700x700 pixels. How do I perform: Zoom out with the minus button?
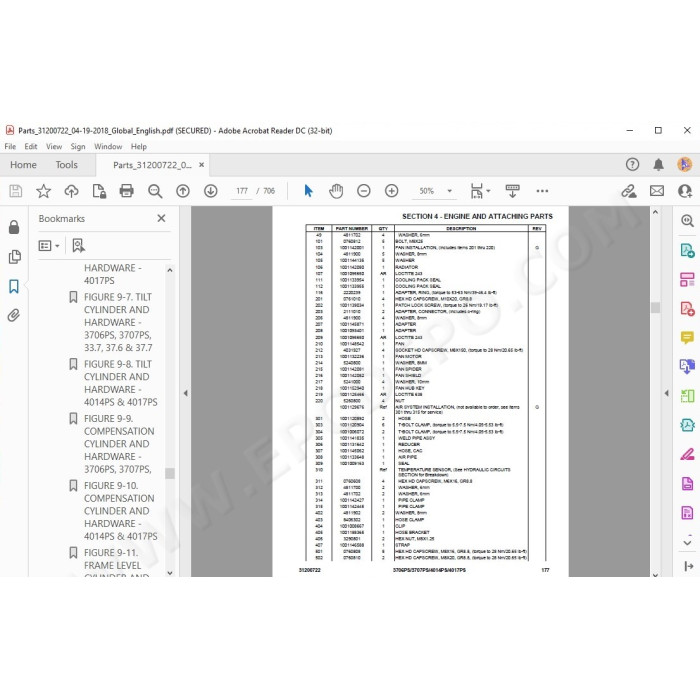364,191
